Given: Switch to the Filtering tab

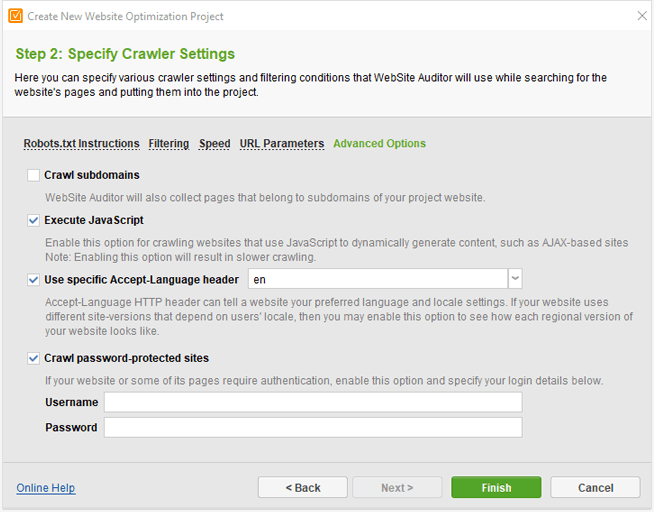Looking at the screenshot, I should tap(169, 144).
